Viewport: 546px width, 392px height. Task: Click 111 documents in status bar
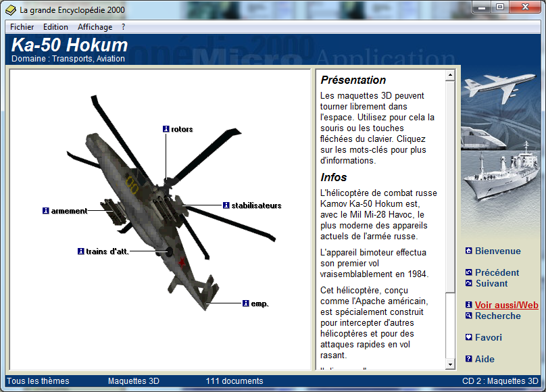pyautogui.click(x=234, y=381)
